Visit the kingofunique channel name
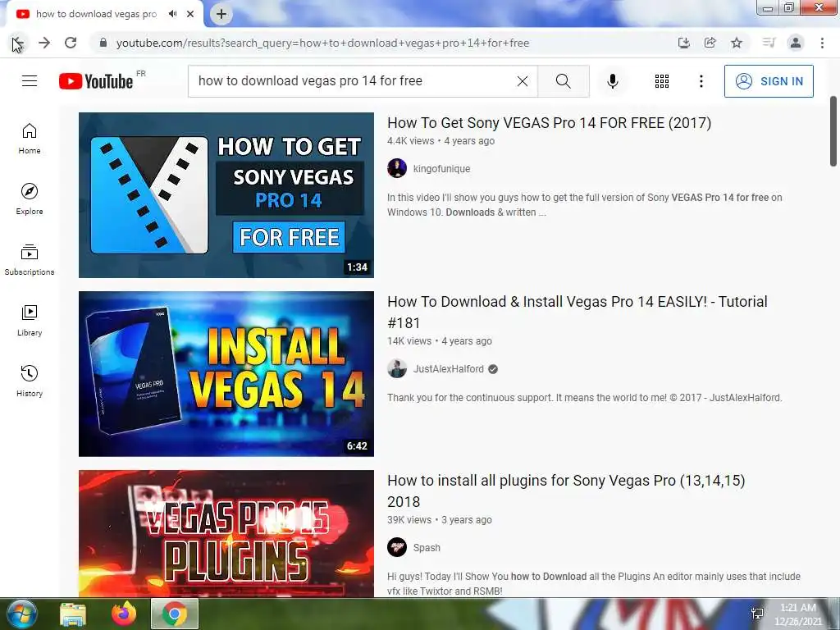 click(x=441, y=169)
